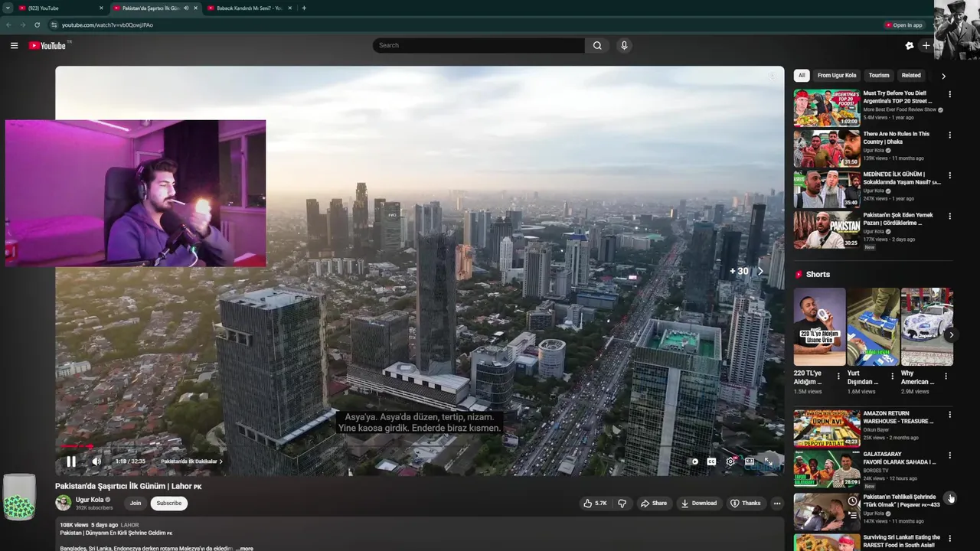
Task: Select the 'Tourism' filter chip
Action: (x=879, y=75)
